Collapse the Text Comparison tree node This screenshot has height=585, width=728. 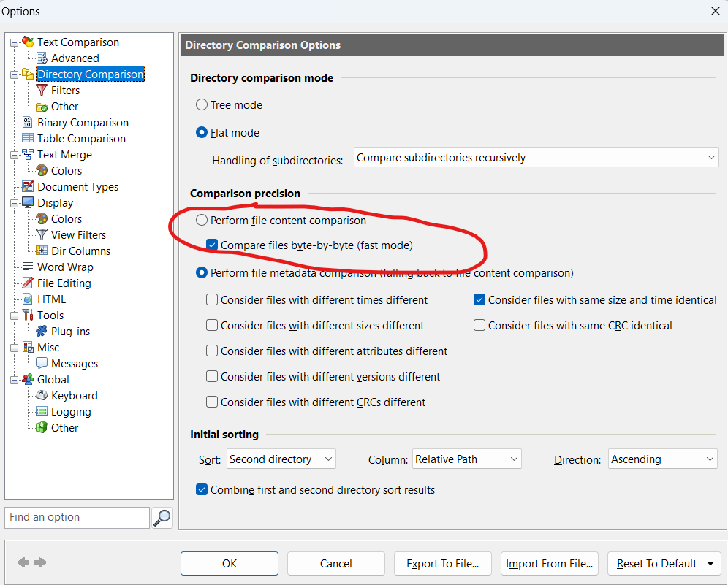pos(15,42)
